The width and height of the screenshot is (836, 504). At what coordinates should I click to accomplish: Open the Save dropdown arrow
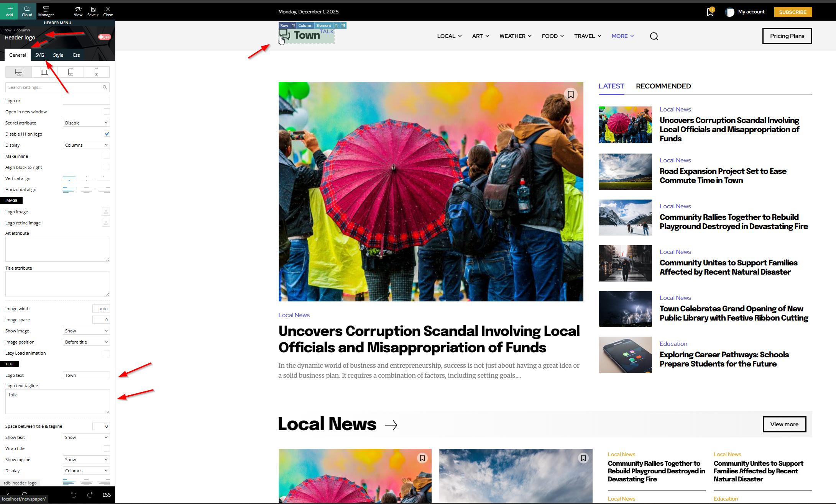pyautogui.click(x=98, y=15)
